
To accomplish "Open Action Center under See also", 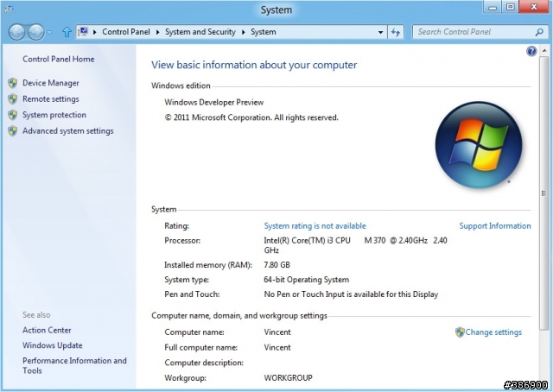I will point(47,330).
